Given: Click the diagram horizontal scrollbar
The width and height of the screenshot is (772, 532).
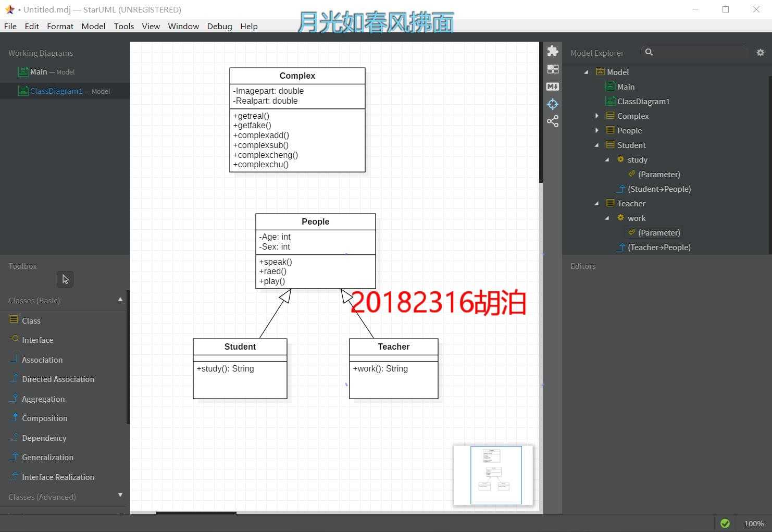Looking at the screenshot, I should point(196,513).
